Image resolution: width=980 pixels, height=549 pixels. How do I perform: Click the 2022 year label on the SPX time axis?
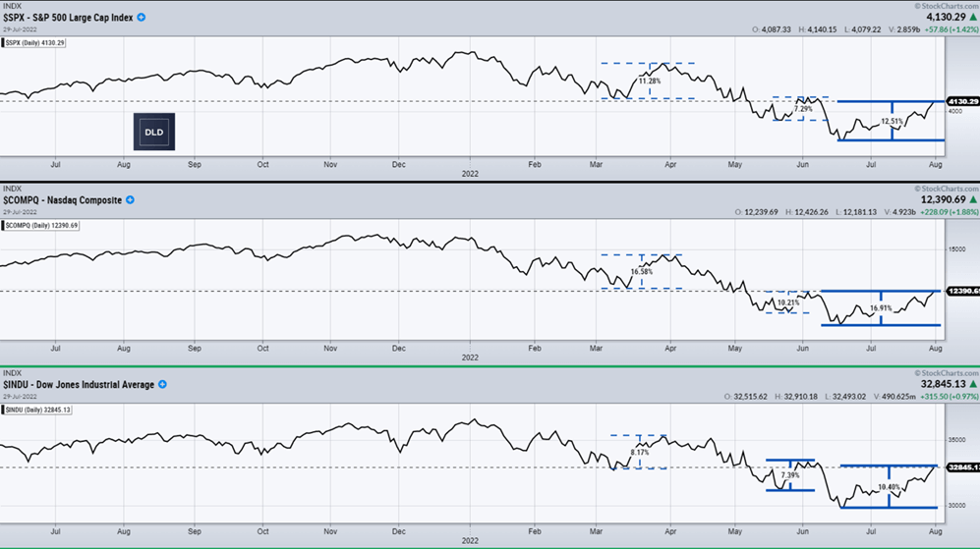pos(470,174)
